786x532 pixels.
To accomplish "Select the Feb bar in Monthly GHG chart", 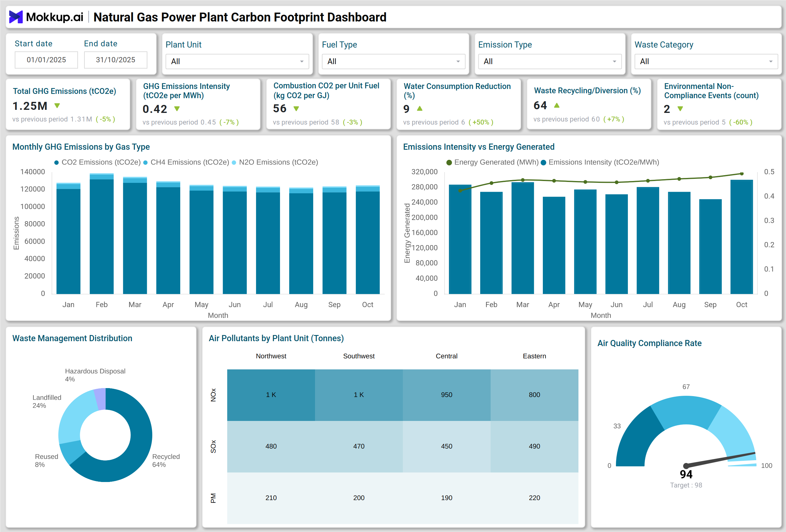I will tap(101, 233).
